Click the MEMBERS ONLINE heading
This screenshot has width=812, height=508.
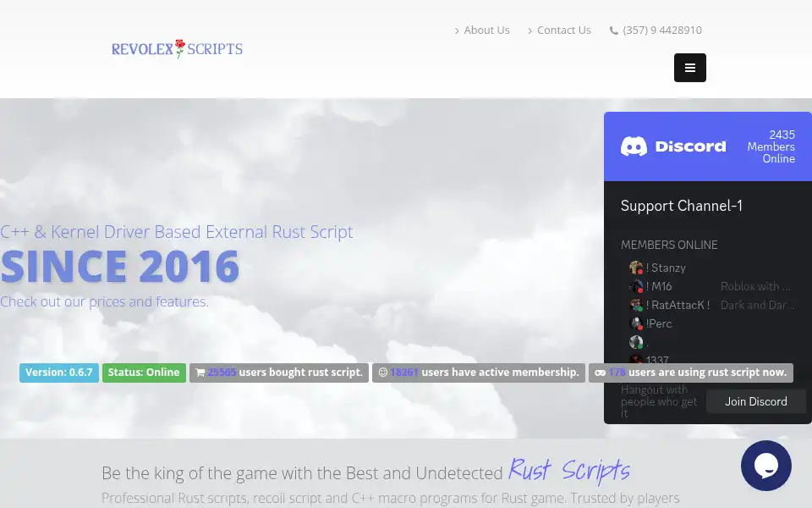pyautogui.click(x=669, y=245)
